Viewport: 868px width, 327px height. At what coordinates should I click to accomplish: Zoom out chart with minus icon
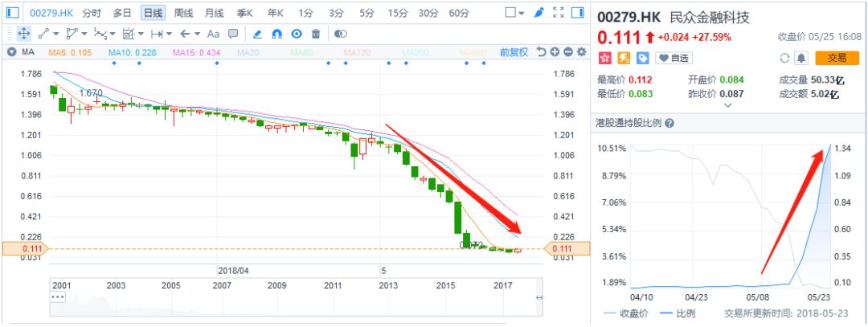pos(568,52)
